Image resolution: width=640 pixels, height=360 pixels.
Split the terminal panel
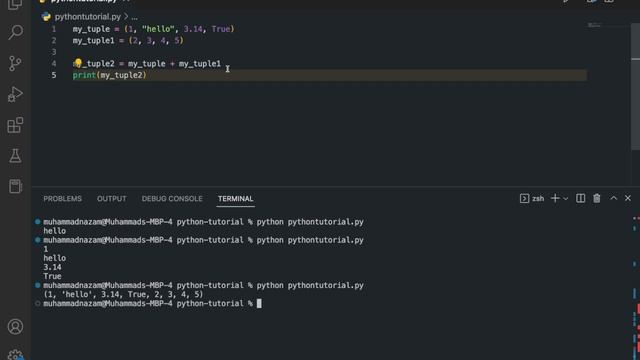pyautogui.click(x=580, y=198)
